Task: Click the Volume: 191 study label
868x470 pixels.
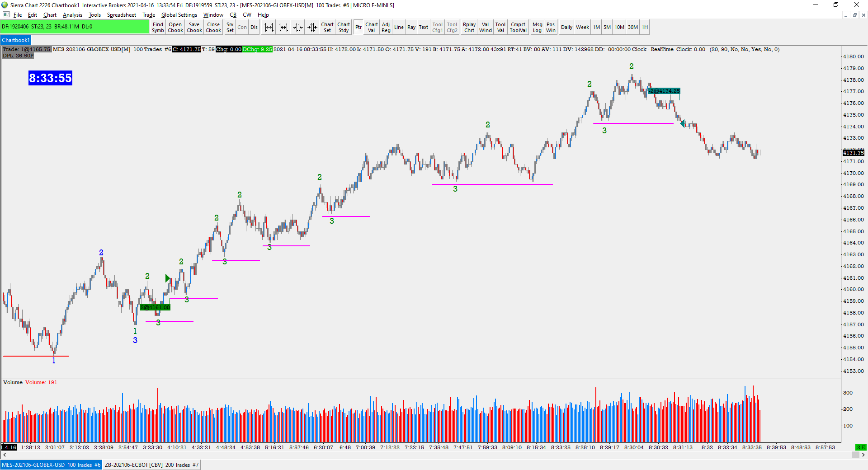Action: pos(41,382)
